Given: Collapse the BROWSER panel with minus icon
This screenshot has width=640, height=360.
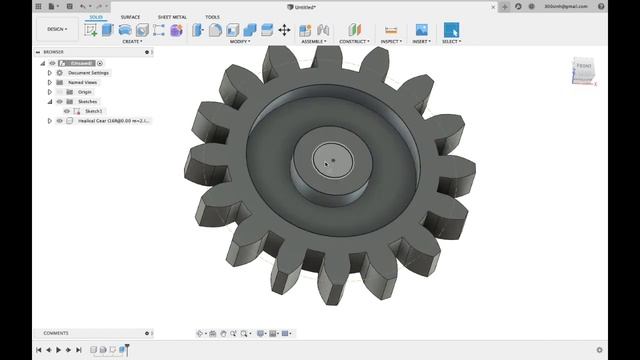Looking at the screenshot, I should (38, 52).
